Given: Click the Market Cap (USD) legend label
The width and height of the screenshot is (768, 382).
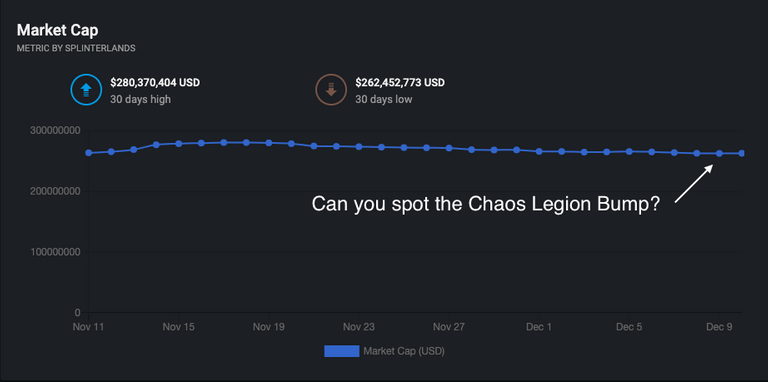Looking at the screenshot, I should (404, 351).
